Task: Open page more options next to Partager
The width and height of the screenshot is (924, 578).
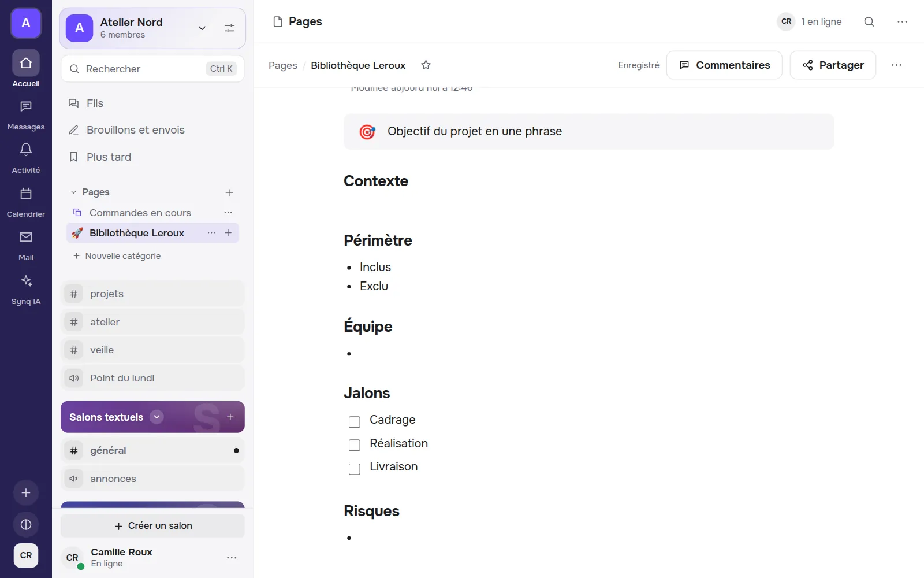Action: [x=896, y=65]
